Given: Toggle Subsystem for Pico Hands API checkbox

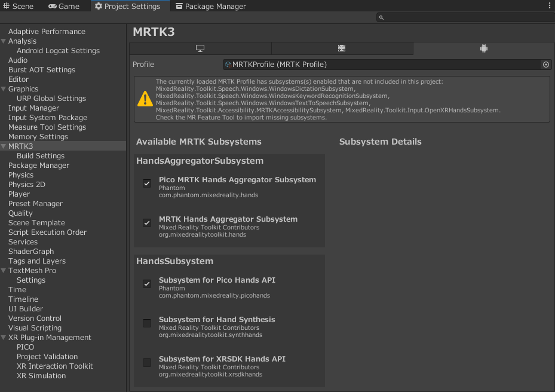Looking at the screenshot, I should (147, 284).
